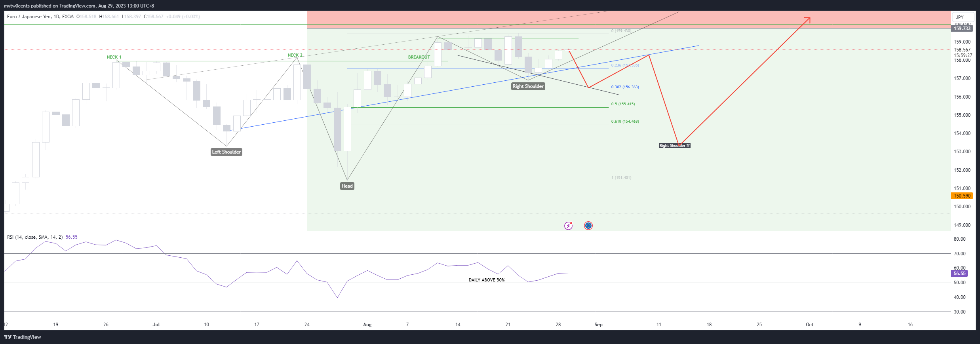Image resolution: width=980 pixels, height=344 pixels.
Task: Click the Jul date on time axis
Action: click(156, 325)
